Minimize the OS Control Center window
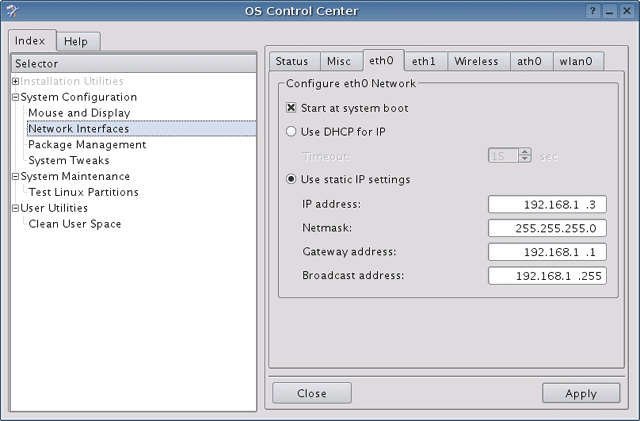This screenshot has width=640, height=421. pos(610,11)
